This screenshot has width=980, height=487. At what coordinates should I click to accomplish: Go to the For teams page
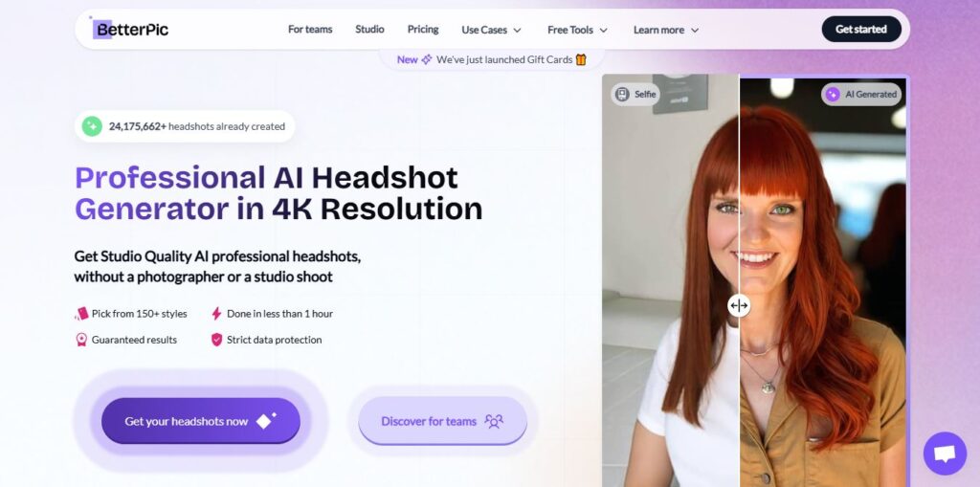(x=310, y=30)
